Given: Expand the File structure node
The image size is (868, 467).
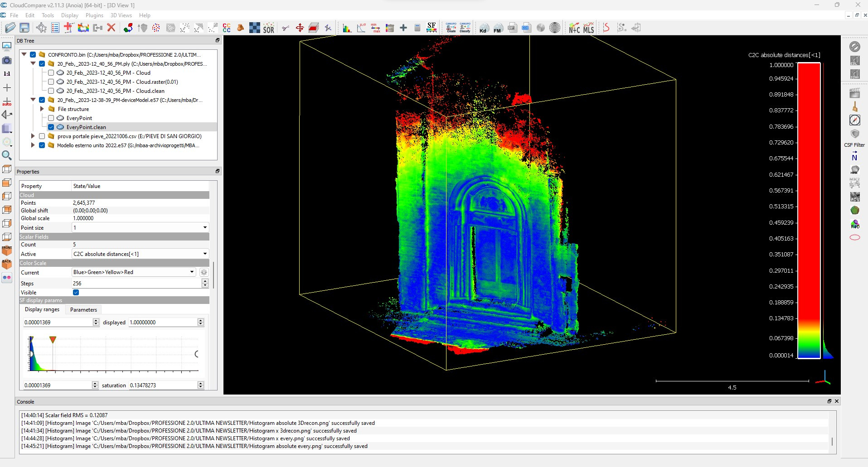Looking at the screenshot, I should tap(42, 109).
